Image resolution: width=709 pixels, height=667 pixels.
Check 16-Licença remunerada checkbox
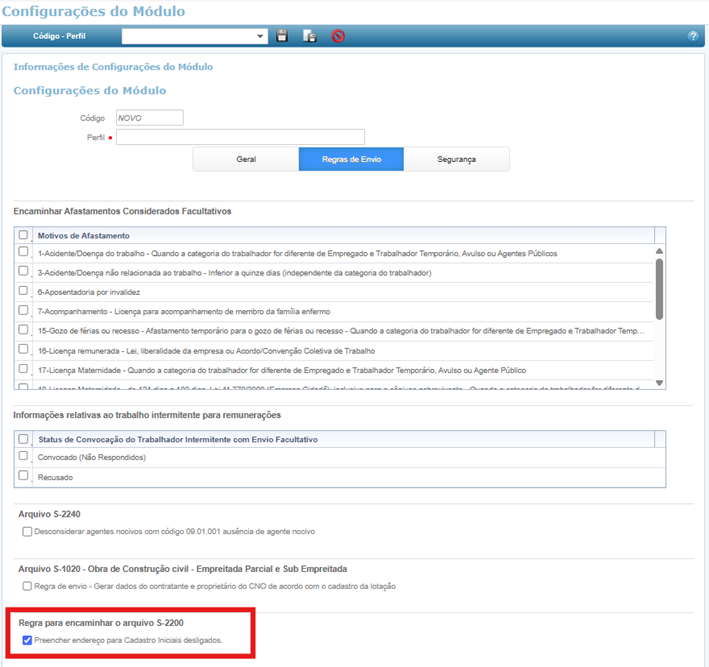23,349
